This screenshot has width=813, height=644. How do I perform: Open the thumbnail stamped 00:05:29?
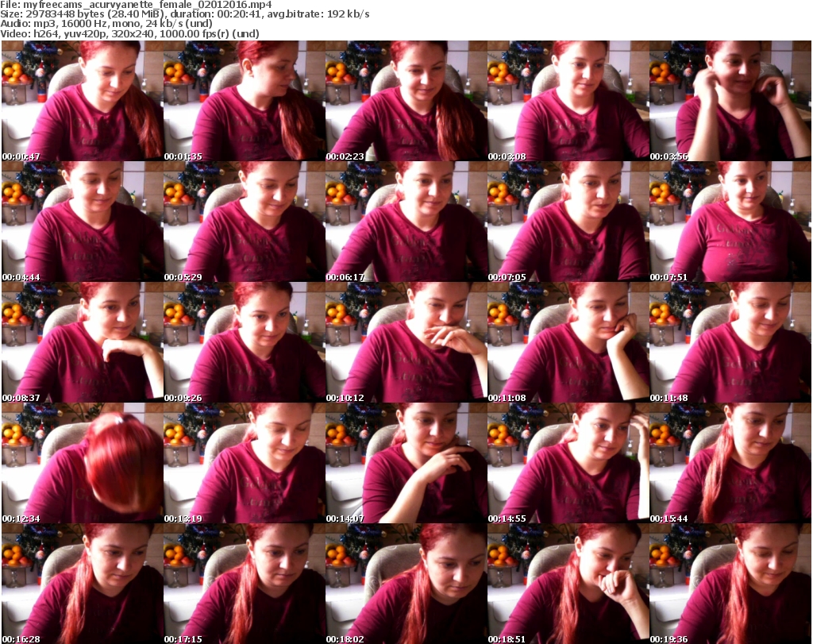coord(245,222)
